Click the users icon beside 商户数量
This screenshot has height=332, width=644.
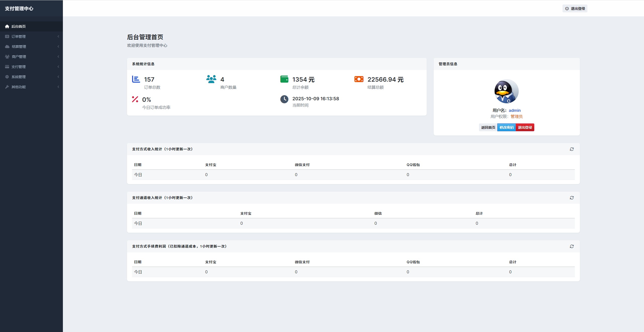(x=211, y=79)
